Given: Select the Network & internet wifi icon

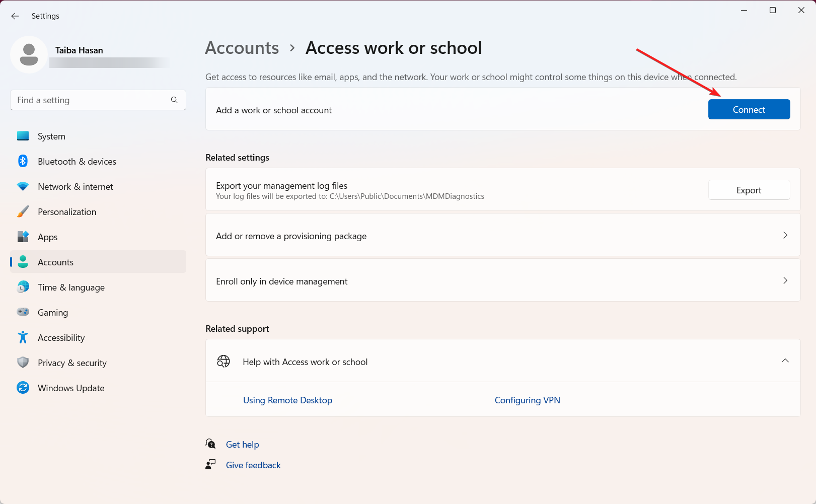Looking at the screenshot, I should (x=23, y=186).
